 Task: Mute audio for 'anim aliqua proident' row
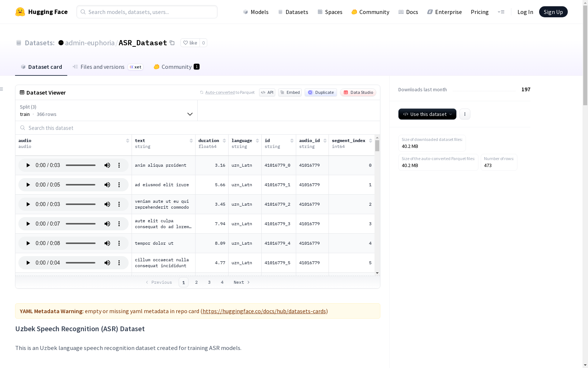coord(107,165)
